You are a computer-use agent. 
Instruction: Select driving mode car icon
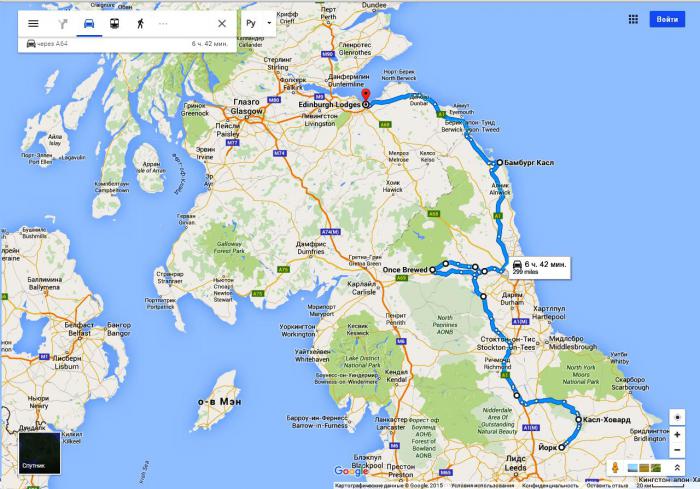89,24
